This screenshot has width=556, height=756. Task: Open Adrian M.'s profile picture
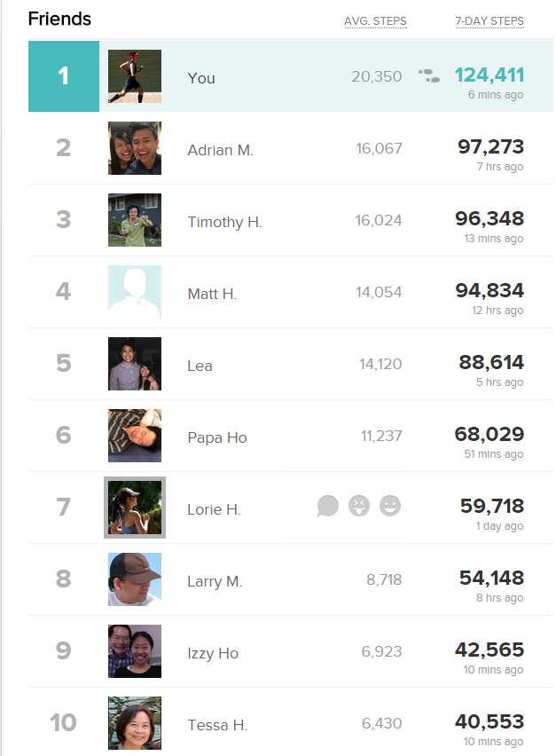point(135,148)
